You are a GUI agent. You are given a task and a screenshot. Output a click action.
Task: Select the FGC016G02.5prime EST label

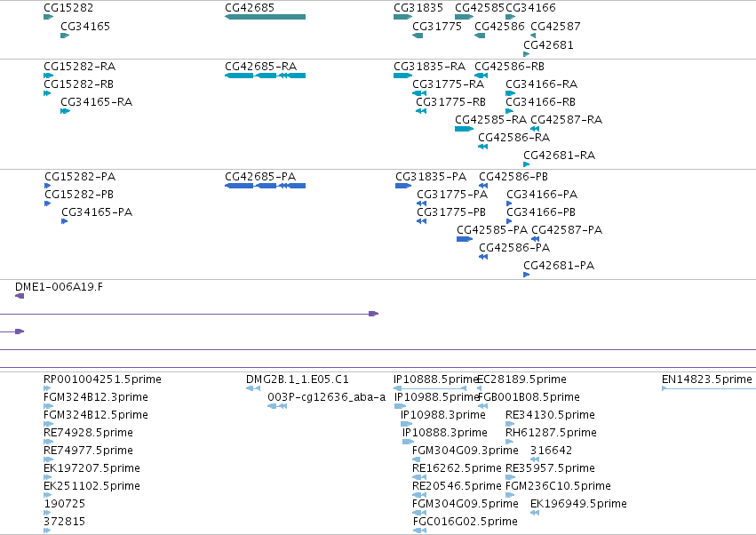click(466, 522)
